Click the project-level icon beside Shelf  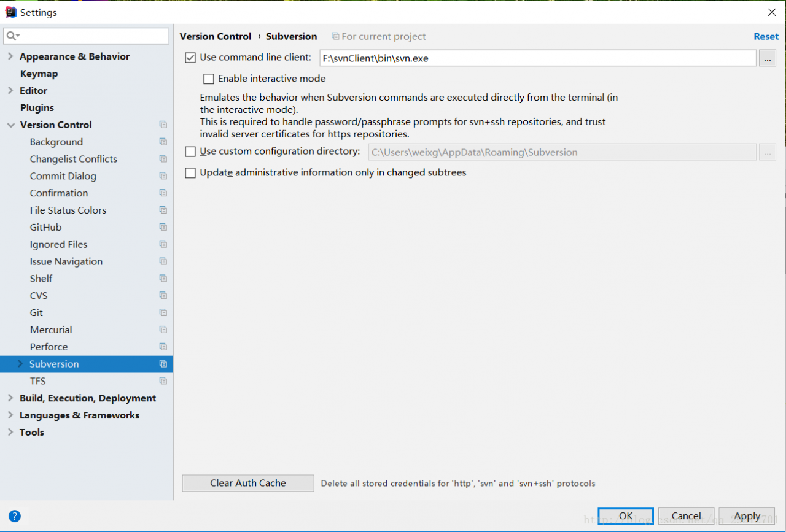pos(163,279)
